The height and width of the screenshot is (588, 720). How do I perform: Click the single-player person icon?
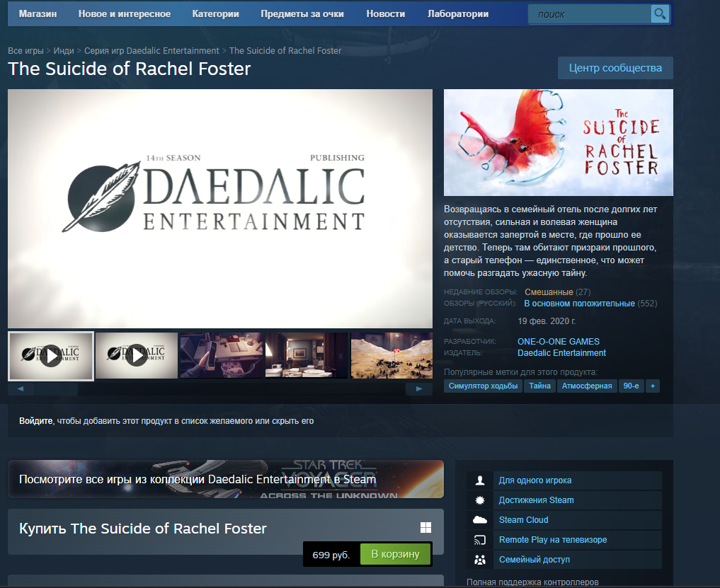(x=480, y=480)
